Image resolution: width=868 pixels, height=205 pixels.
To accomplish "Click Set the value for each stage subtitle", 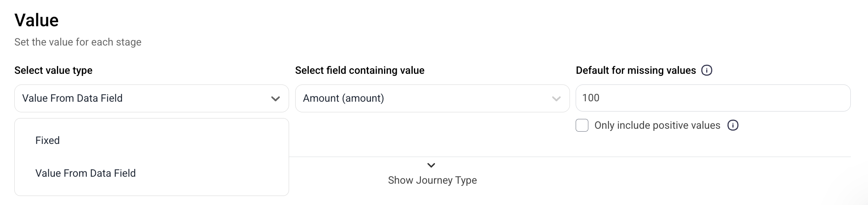I will [78, 42].
